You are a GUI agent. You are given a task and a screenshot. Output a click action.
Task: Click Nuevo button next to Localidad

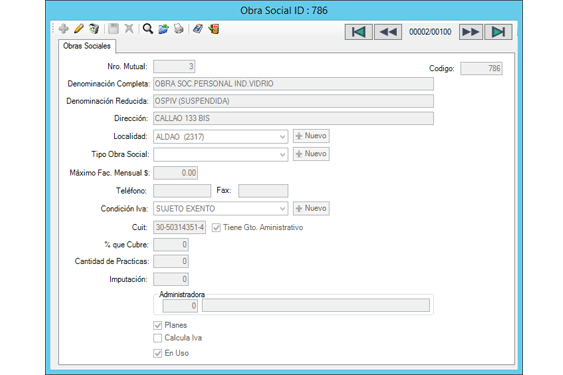[311, 136]
